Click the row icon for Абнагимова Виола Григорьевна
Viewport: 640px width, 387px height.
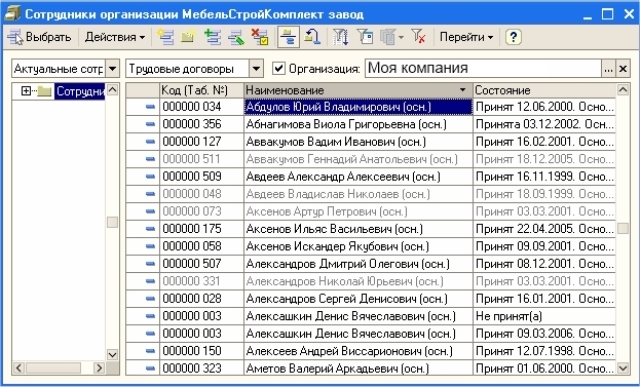coord(151,124)
